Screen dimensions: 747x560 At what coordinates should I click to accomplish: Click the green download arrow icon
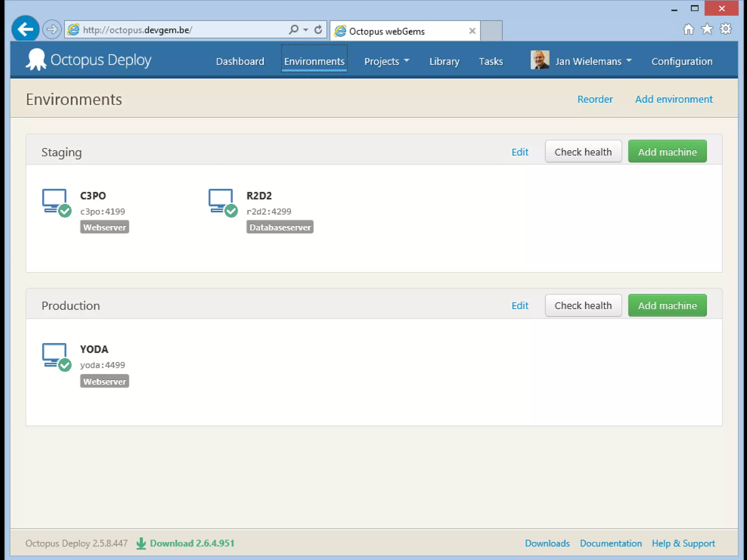[x=141, y=543]
